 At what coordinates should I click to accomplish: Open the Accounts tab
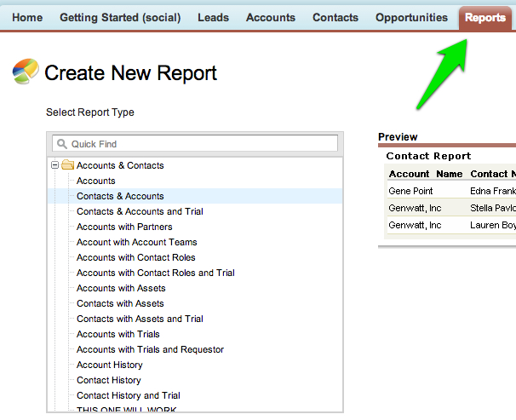270,18
